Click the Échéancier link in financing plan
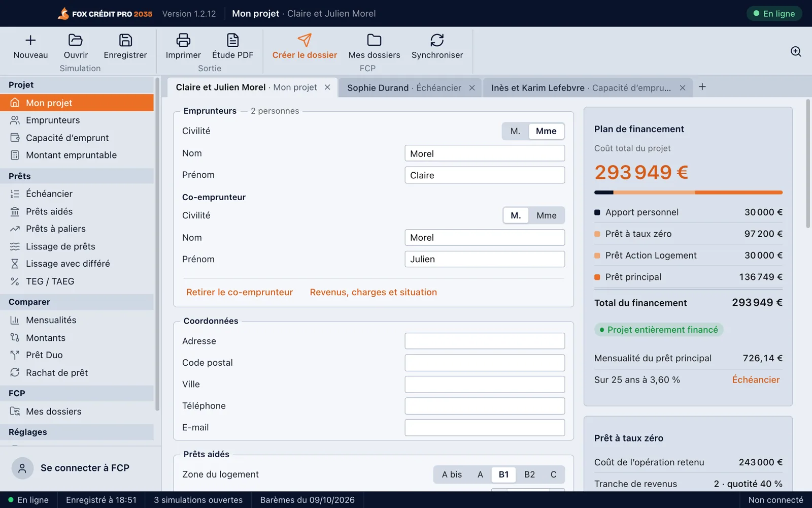 (x=756, y=379)
